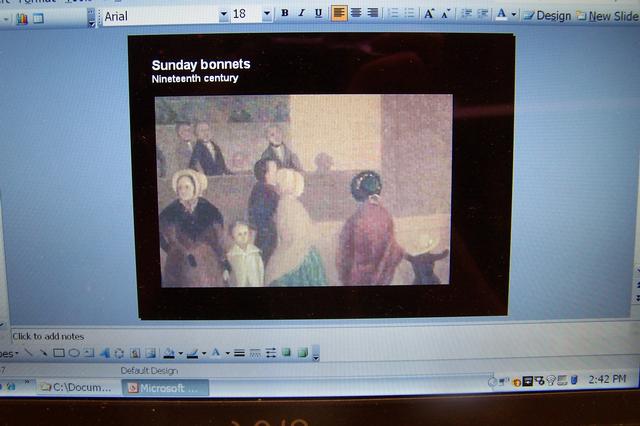
Task: Enable left text alignment
Action: coord(339,13)
